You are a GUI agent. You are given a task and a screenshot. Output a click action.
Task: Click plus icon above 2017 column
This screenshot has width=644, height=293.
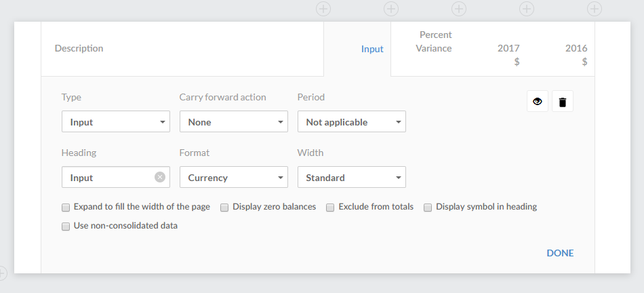coord(459,9)
